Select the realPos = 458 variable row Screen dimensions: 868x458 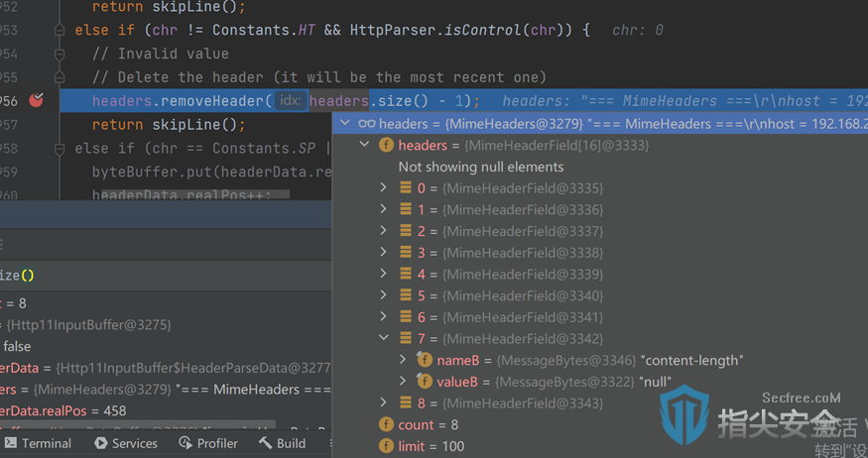coord(166,411)
